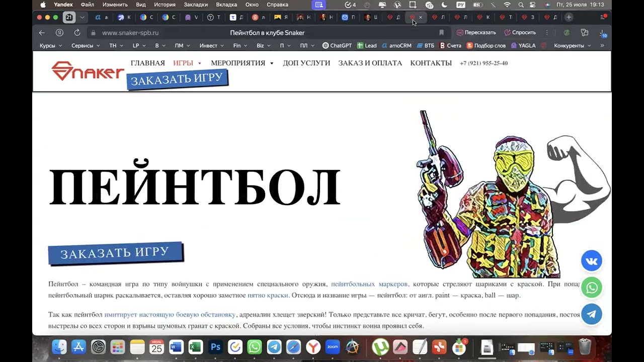Go to ГЛАВНАЯ in site navigation
644x362 pixels.
tap(148, 63)
